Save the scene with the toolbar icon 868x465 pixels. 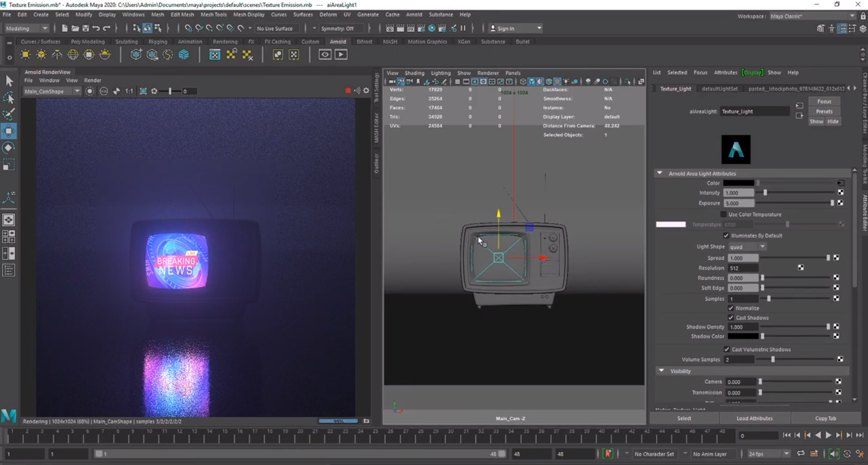click(x=85, y=28)
